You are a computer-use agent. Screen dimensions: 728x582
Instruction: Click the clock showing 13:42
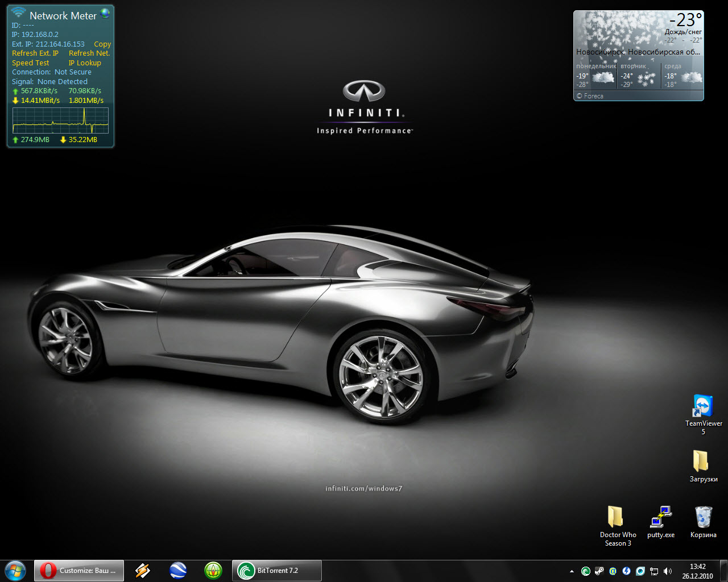pos(698,567)
